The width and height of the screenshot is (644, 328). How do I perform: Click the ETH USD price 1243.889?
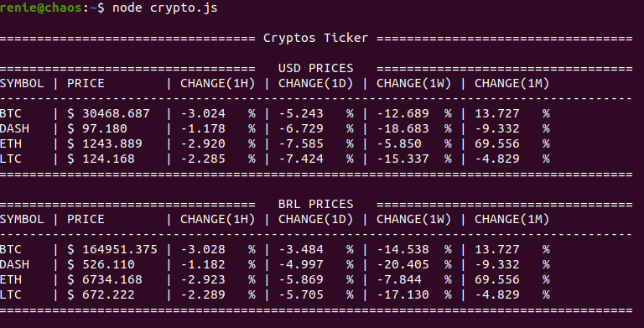(112, 143)
